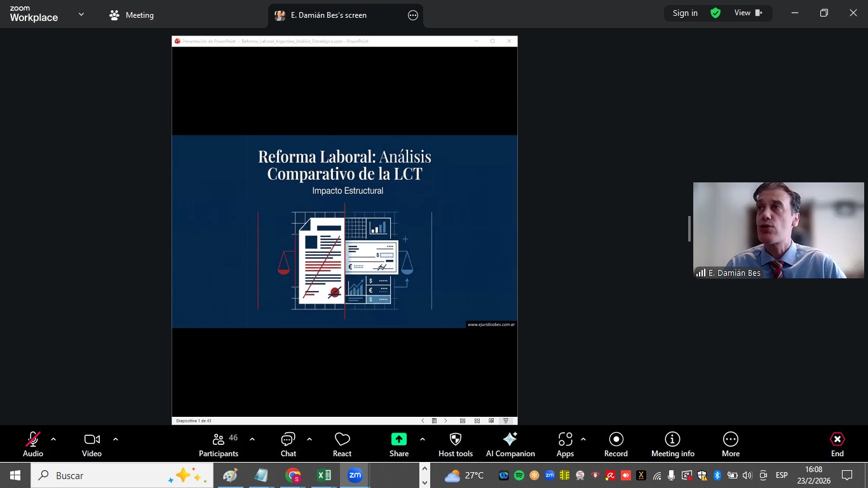Image resolution: width=868 pixels, height=488 pixels.
Task: Click the Sign in button
Action: point(685,13)
